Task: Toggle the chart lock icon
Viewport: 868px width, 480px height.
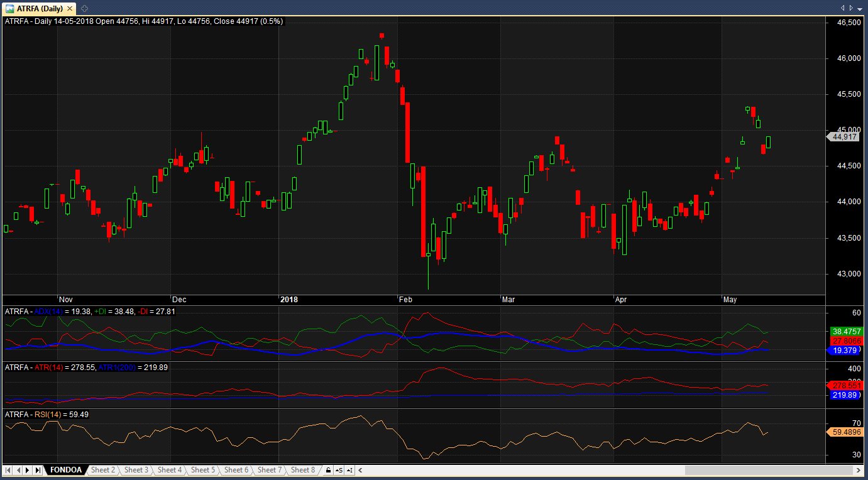Action: coord(328,470)
